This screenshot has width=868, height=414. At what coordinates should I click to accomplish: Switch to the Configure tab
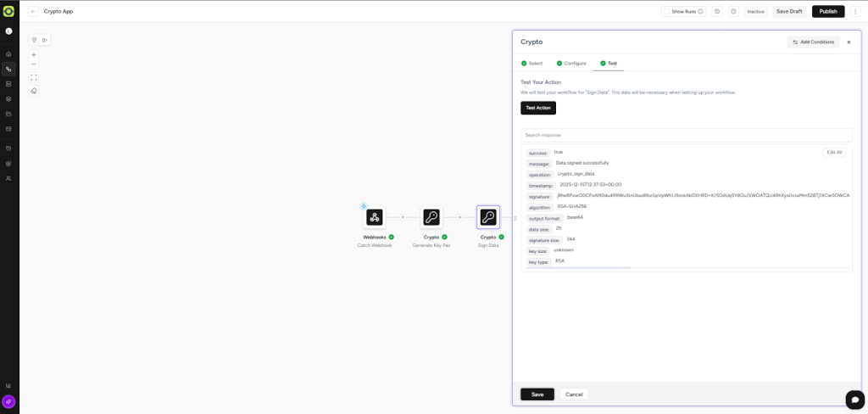pyautogui.click(x=571, y=64)
